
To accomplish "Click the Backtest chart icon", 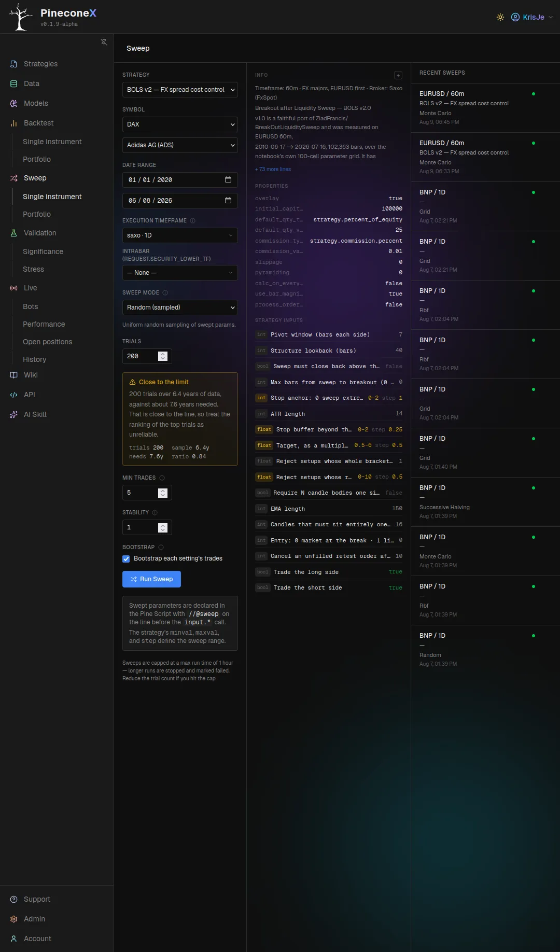I will coord(14,123).
